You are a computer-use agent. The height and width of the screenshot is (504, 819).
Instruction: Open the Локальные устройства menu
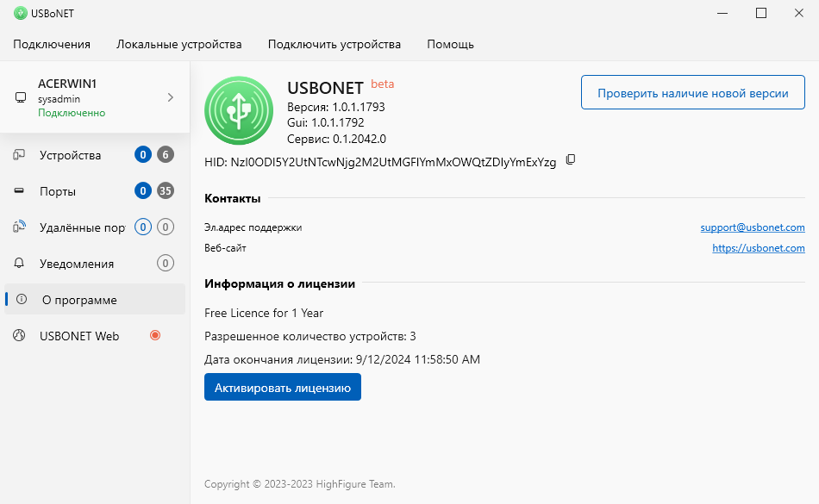pos(179,44)
